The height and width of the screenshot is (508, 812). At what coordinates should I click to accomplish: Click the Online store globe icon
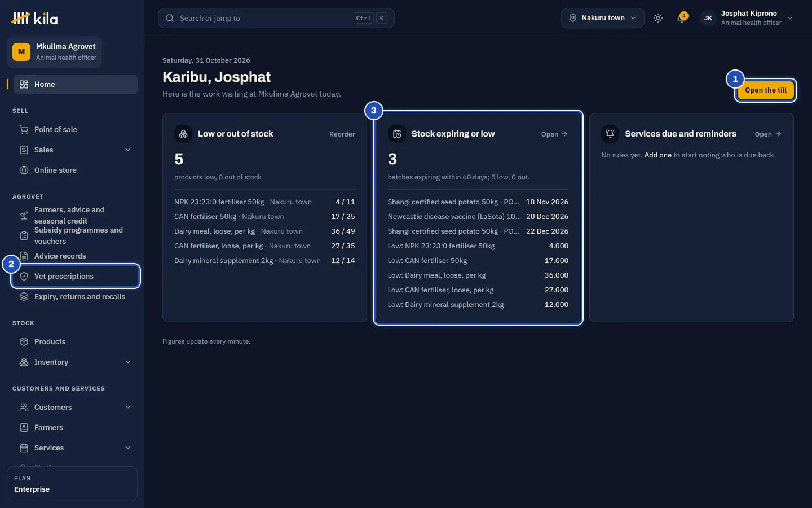[x=24, y=170]
